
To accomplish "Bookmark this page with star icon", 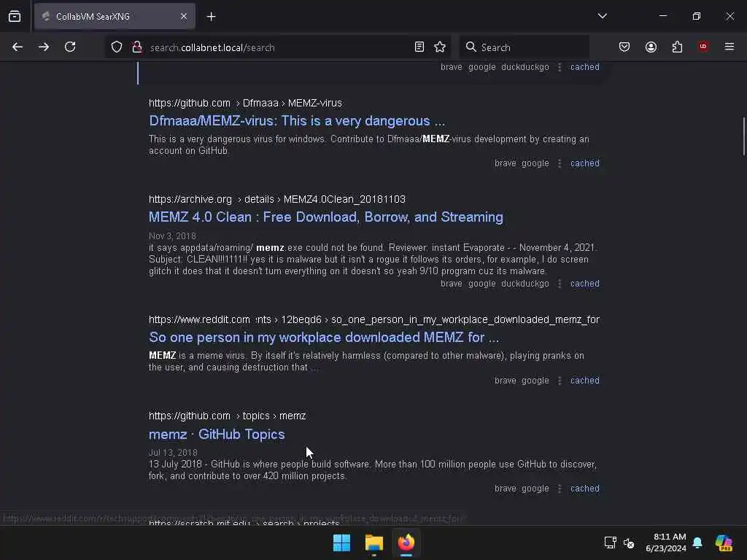I will pos(440,47).
